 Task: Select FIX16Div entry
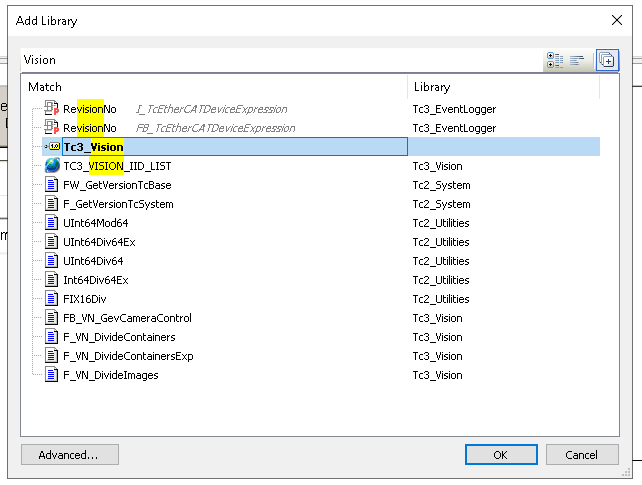85,299
